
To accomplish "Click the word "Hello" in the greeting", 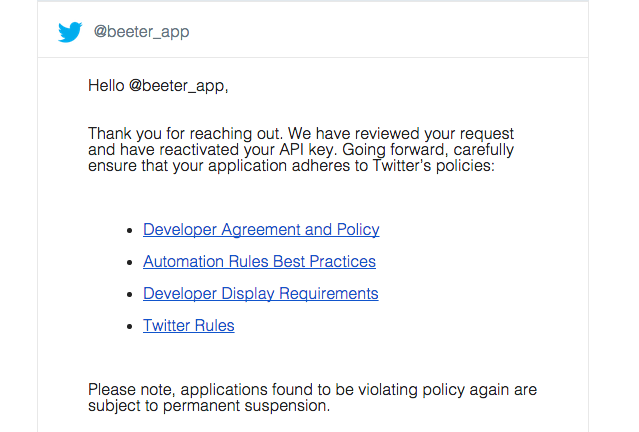I will tap(106, 86).
